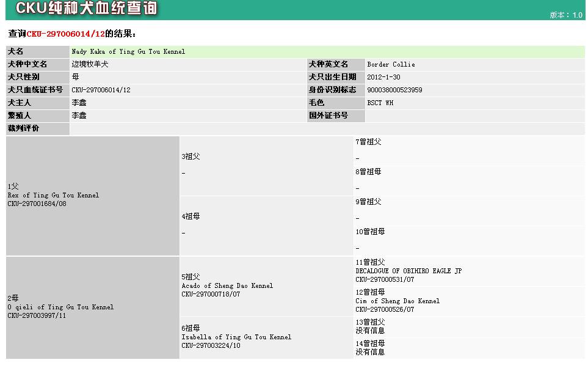Click Cim of Sheng Dao Kennel

(397, 301)
